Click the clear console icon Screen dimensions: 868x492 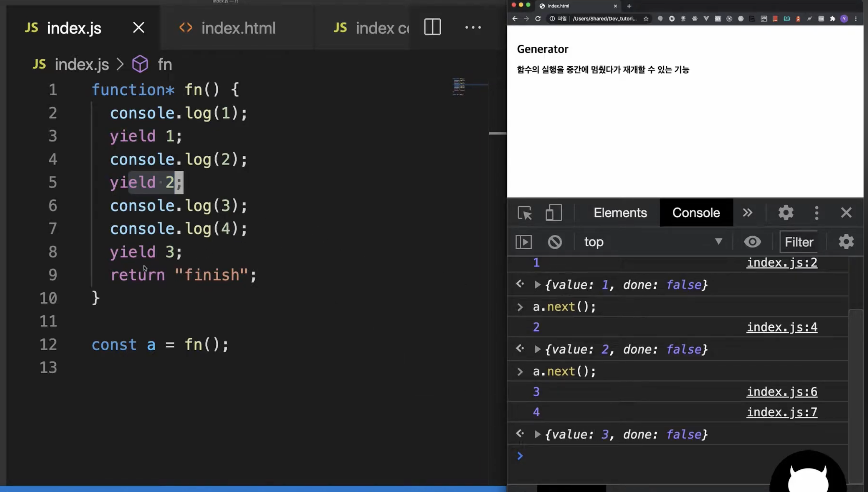[x=555, y=242]
